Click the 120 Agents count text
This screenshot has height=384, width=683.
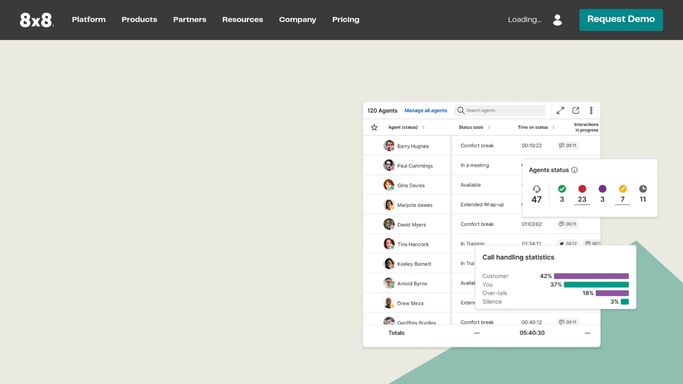tap(382, 111)
